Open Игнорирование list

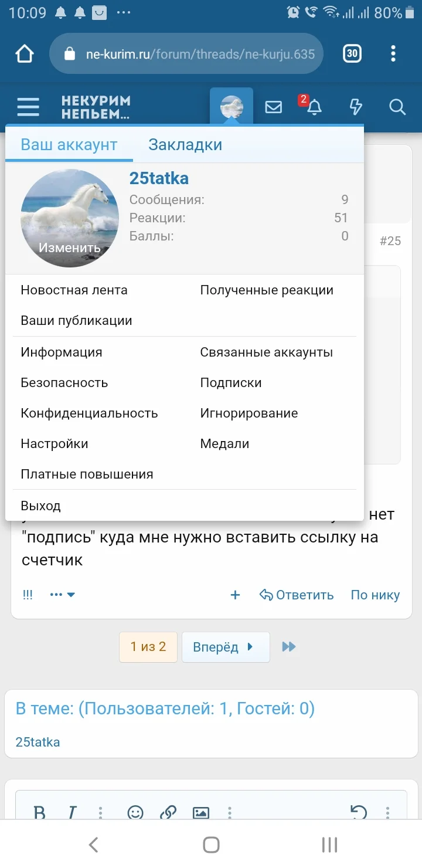click(249, 413)
